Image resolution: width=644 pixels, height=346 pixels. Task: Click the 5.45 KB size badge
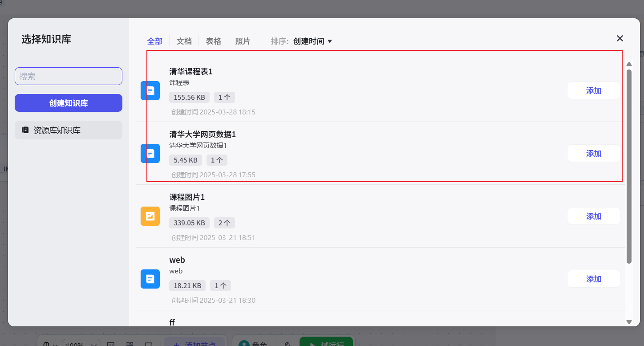pos(186,160)
